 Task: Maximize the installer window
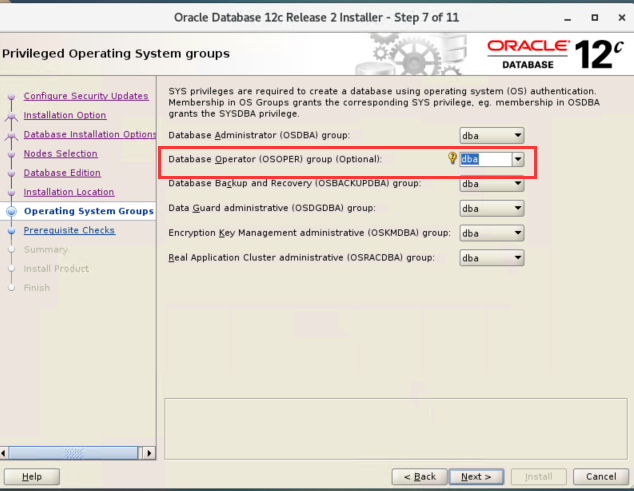click(x=594, y=17)
